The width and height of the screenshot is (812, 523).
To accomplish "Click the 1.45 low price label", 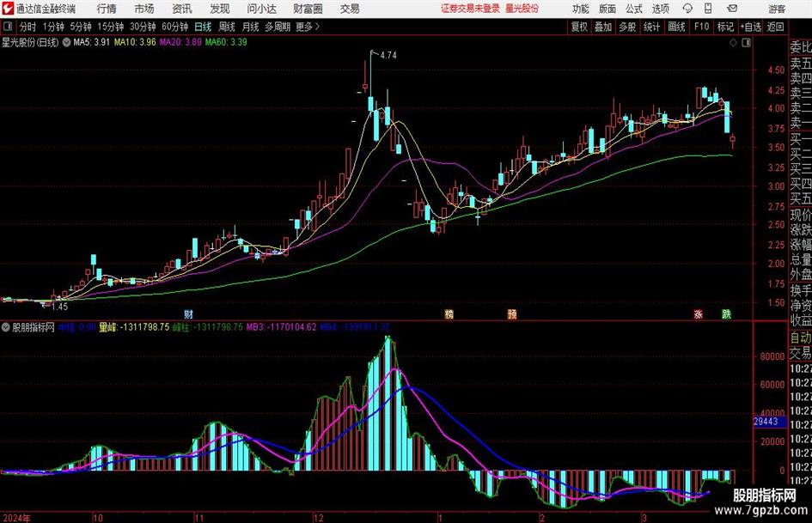I will (59, 307).
